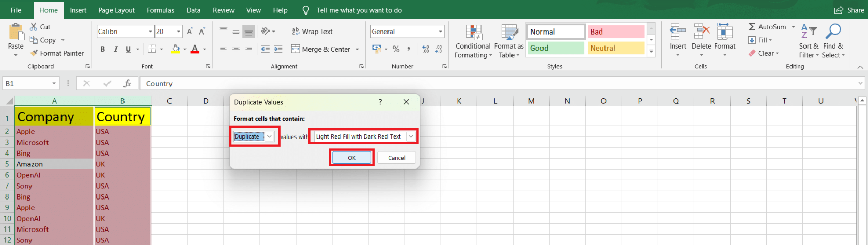
Task: Apply the Bad cell style
Action: coord(616,32)
